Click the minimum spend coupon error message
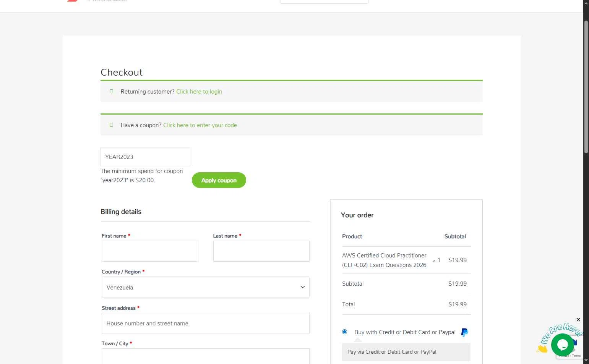589x364 pixels. click(142, 176)
